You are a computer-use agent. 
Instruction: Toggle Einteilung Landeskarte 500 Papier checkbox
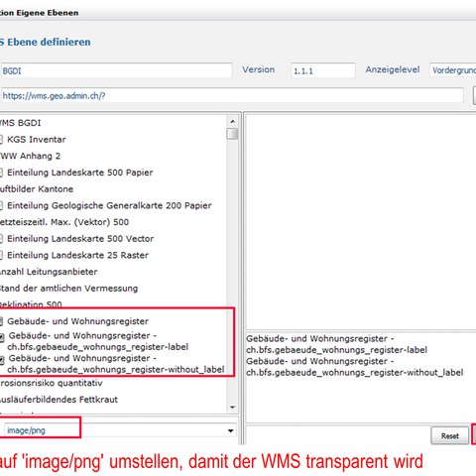1,173
